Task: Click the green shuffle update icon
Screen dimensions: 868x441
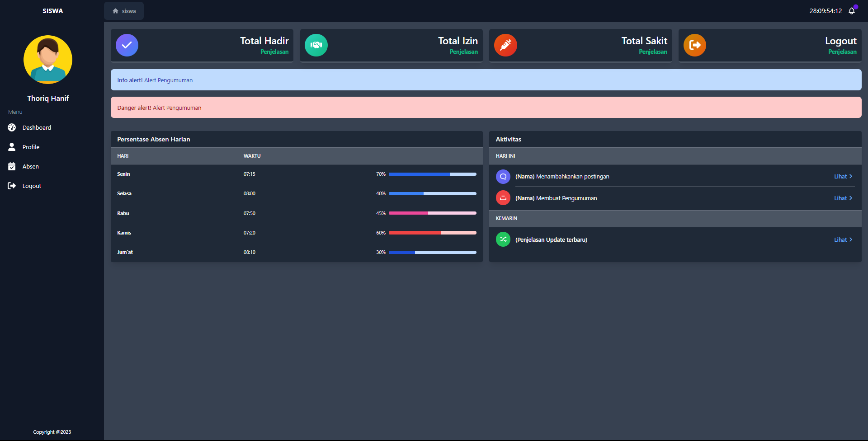Action: click(x=503, y=239)
